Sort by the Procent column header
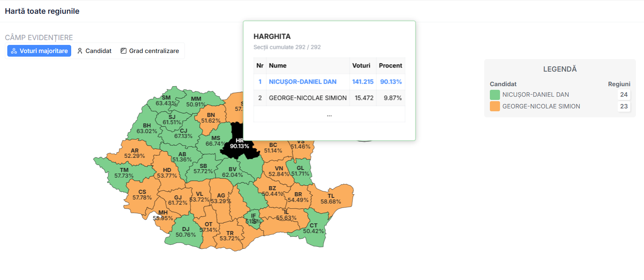Image resolution: width=644 pixels, height=280 pixels. (390, 66)
